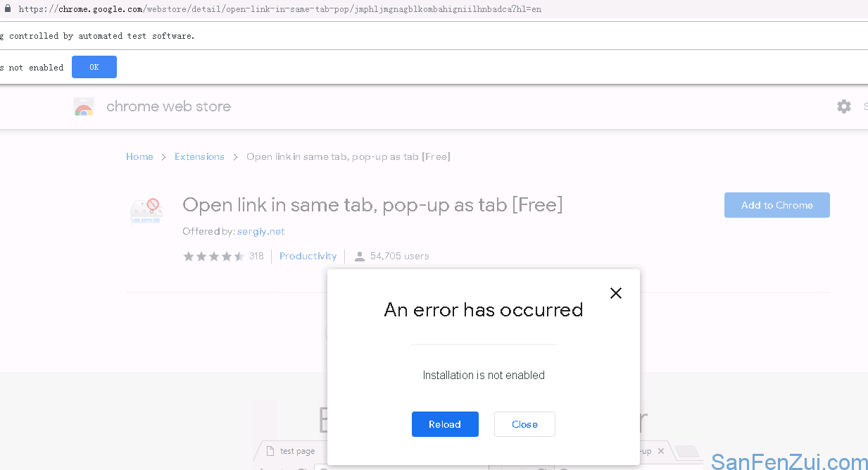The height and width of the screenshot is (470, 868).
Task: Click the extension's icon beside its title
Action: (146, 211)
